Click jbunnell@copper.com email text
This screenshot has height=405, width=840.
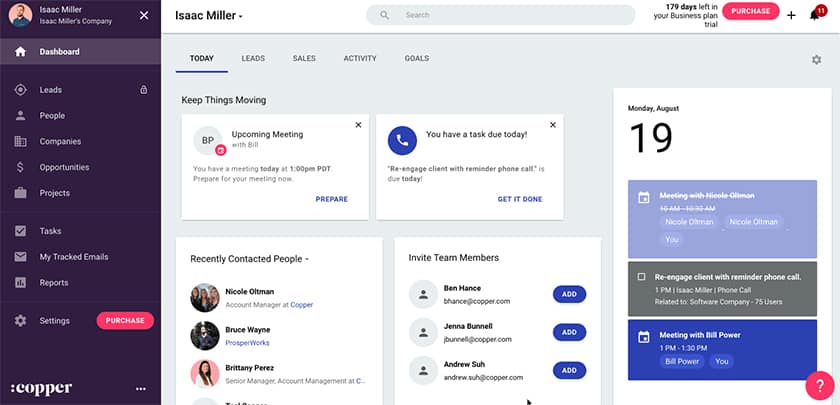pyautogui.click(x=477, y=339)
